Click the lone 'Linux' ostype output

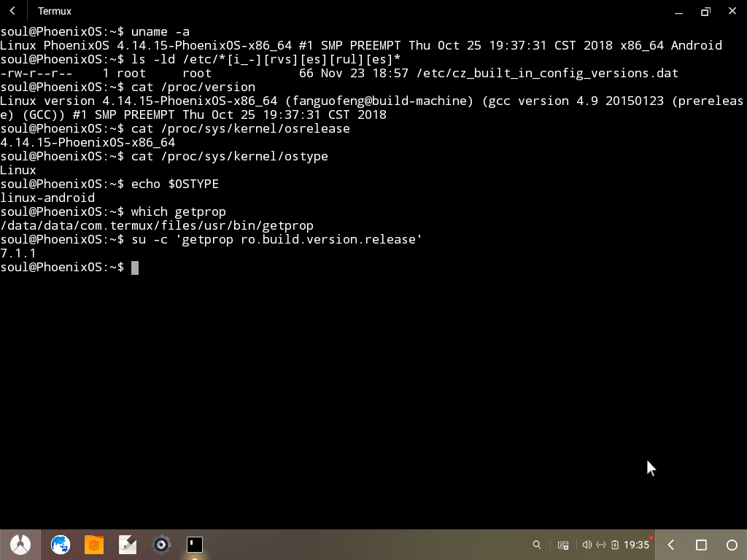[18, 171]
